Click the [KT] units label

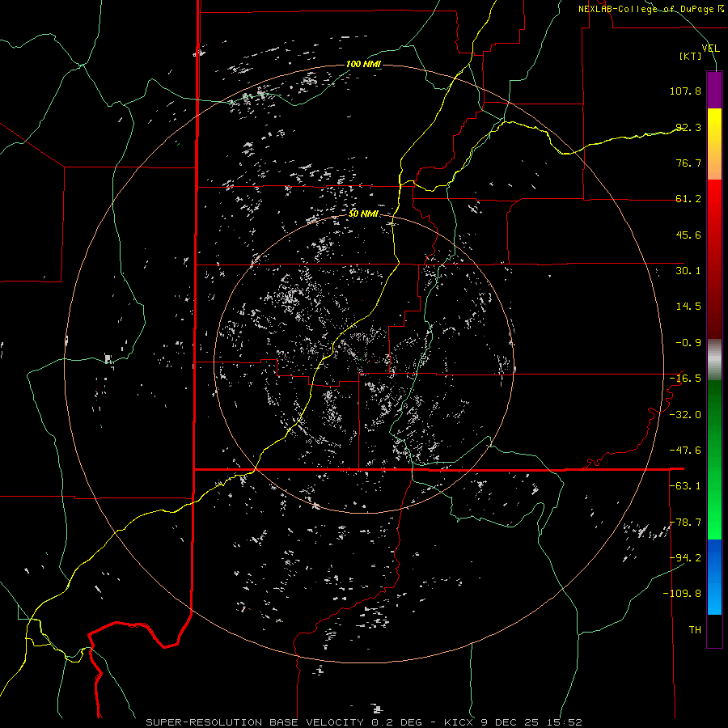691,56
